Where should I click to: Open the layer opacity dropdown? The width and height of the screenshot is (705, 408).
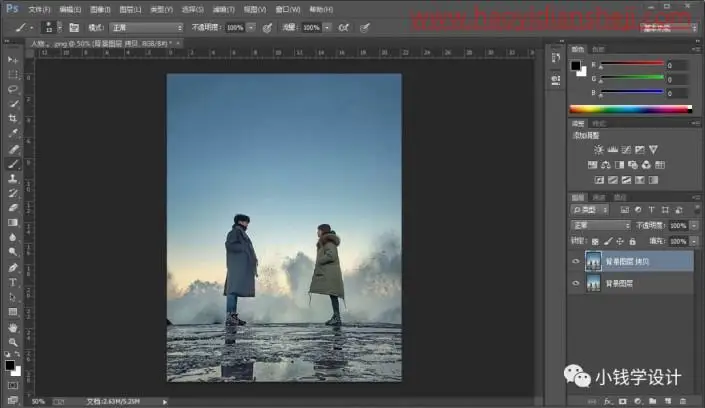coord(694,225)
